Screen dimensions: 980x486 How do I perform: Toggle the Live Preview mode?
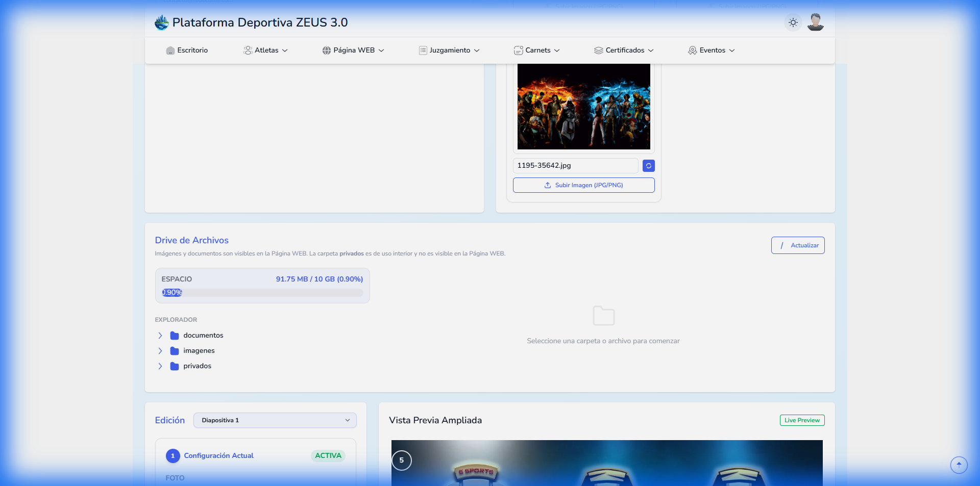(x=801, y=420)
